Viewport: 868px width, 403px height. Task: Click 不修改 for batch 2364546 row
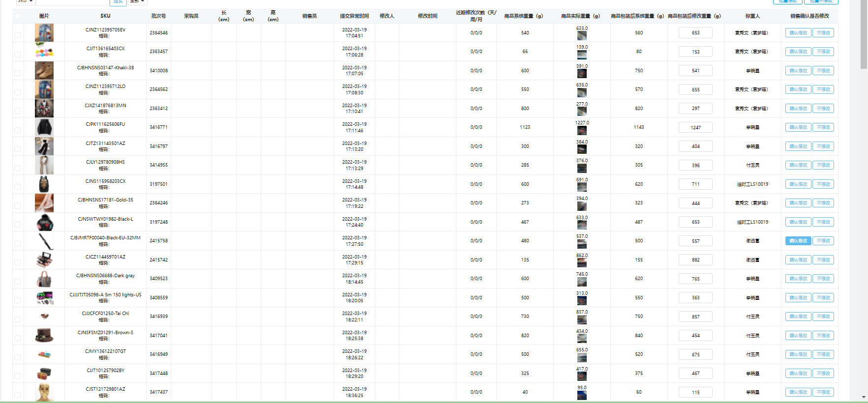tap(823, 33)
